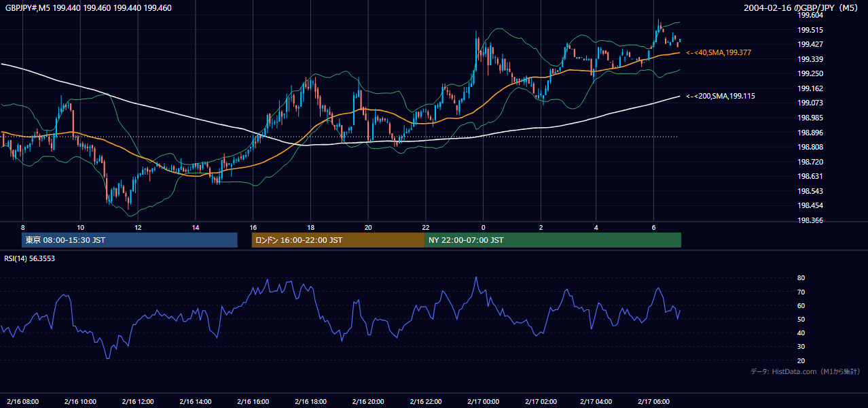Click the hour 8 tick label under price chart

coord(22,227)
